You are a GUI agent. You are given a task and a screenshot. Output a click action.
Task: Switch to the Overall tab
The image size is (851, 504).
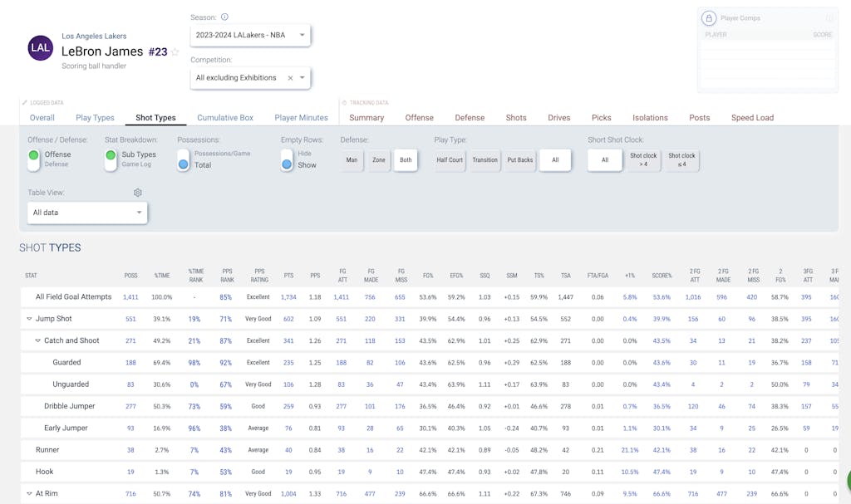(42, 118)
